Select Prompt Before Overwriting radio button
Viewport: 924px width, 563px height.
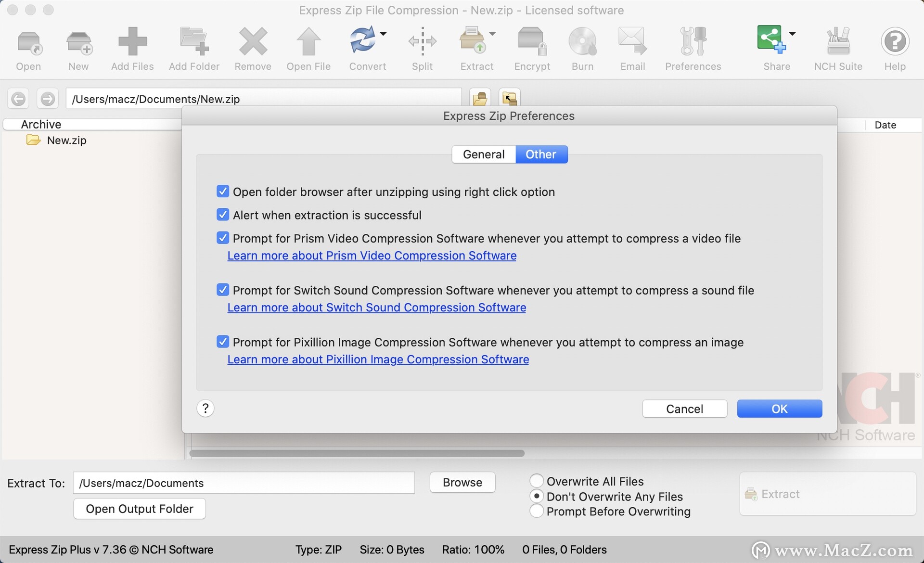tap(537, 511)
